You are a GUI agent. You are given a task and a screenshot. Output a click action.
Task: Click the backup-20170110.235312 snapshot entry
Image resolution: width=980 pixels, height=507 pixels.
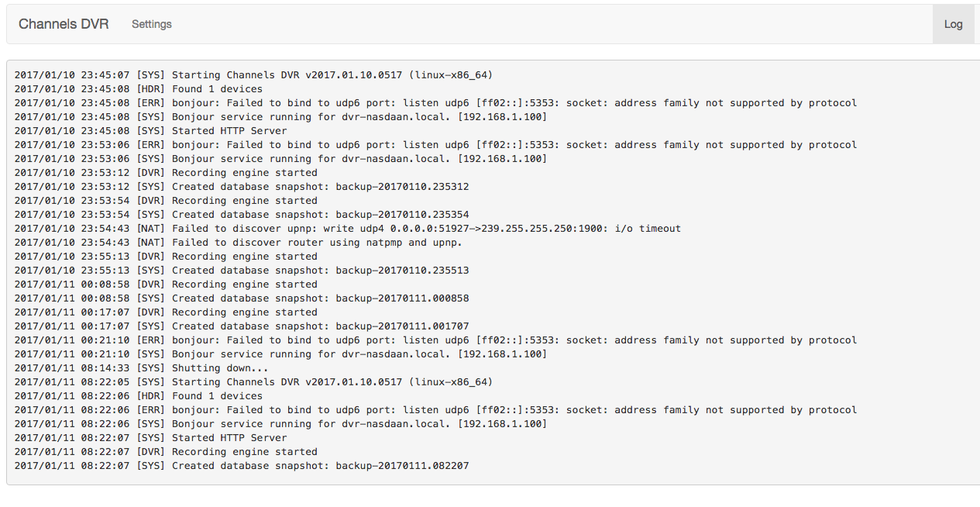[242, 187]
